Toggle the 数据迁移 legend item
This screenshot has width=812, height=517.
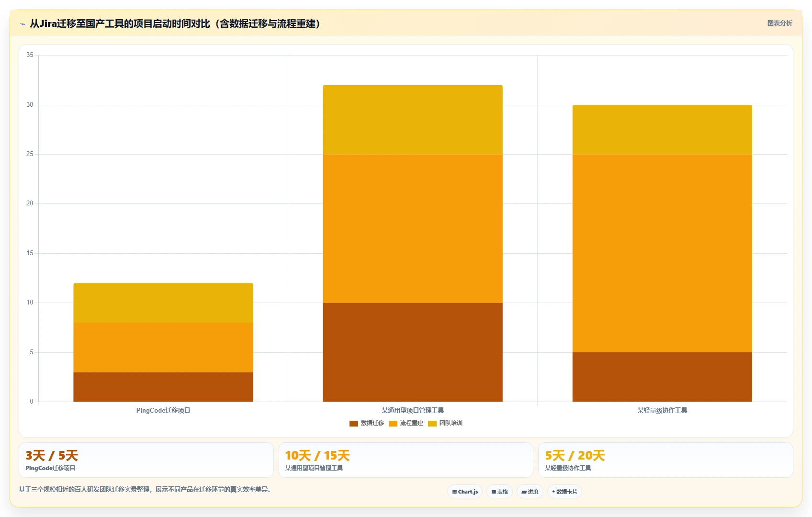(367, 423)
